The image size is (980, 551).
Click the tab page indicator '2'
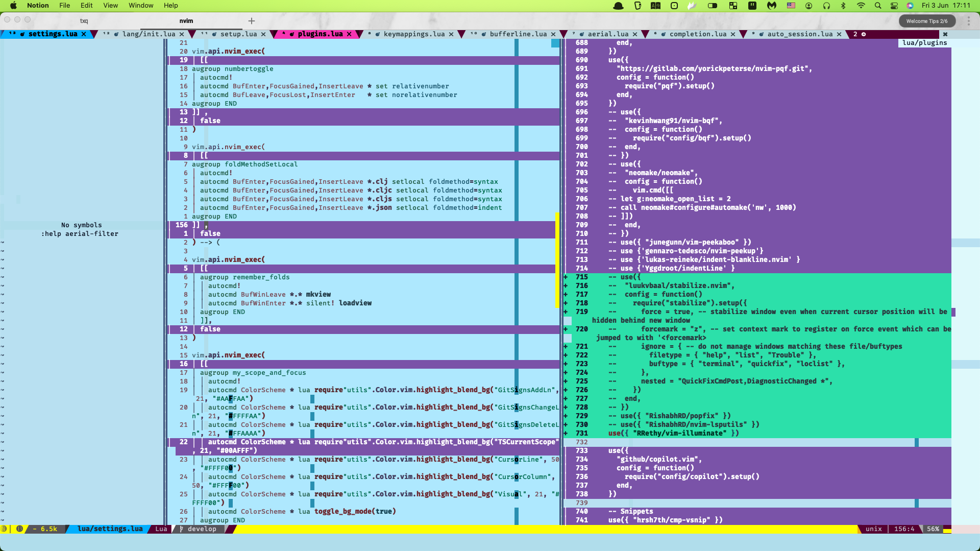click(855, 34)
